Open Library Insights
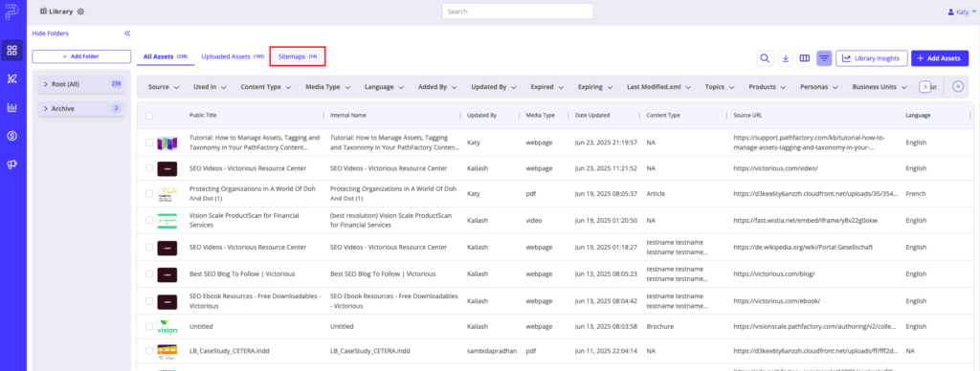The height and width of the screenshot is (371, 980). coord(871,58)
